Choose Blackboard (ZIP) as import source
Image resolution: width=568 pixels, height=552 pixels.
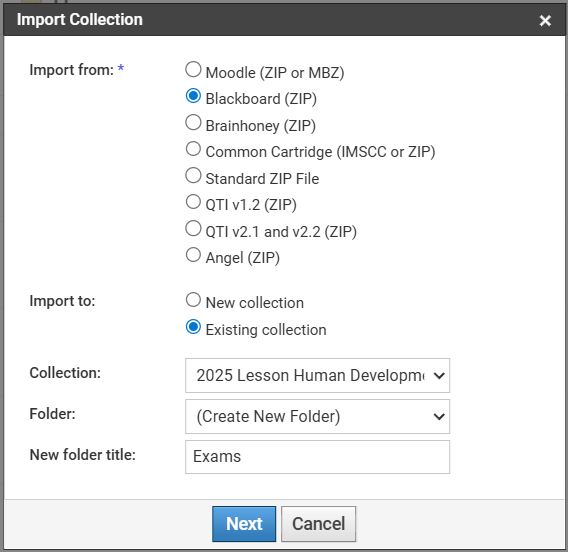tap(193, 96)
